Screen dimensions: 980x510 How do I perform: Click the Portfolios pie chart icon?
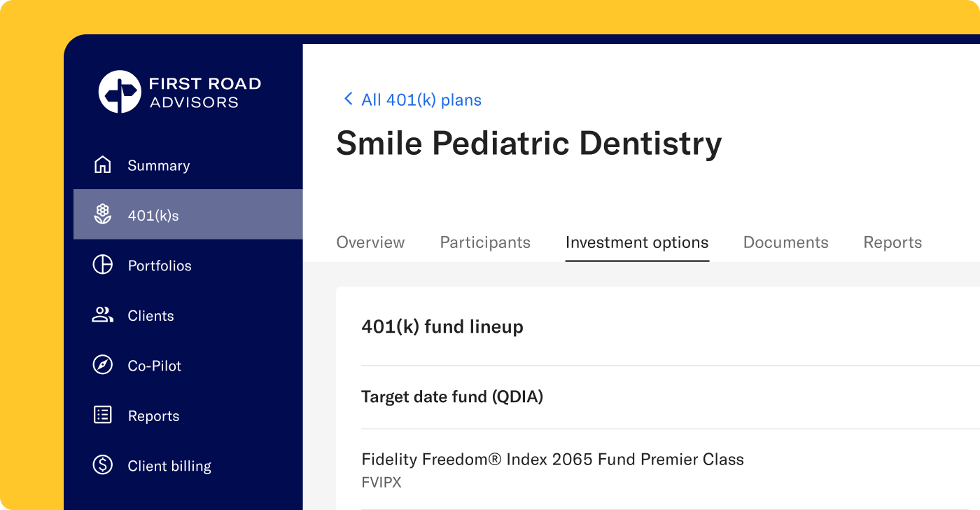(103, 265)
